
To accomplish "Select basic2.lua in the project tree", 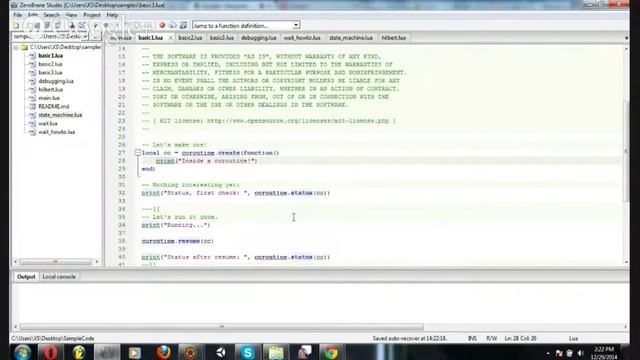I will click(x=51, y=64).
